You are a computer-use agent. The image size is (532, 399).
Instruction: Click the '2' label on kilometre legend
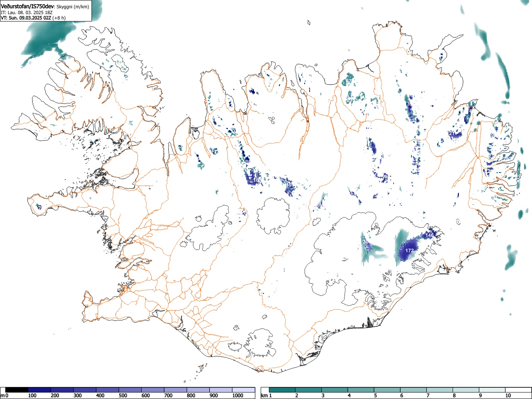coord(297,396)
